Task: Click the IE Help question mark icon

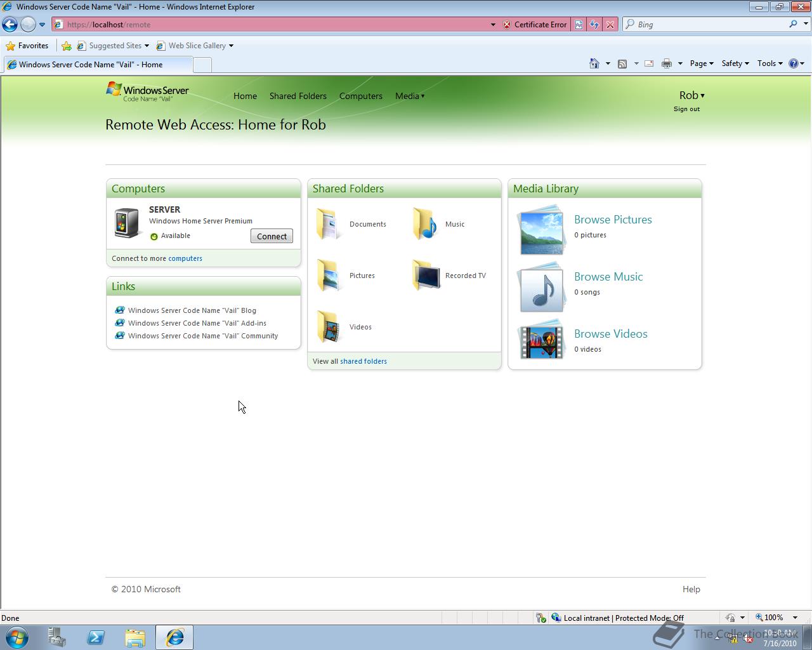Action: tap(793, 63)
